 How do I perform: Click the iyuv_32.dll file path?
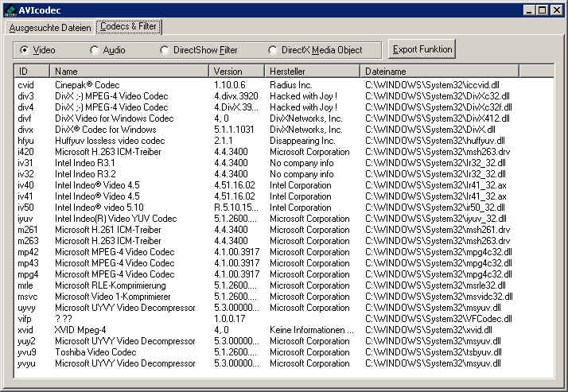[436, 219]
